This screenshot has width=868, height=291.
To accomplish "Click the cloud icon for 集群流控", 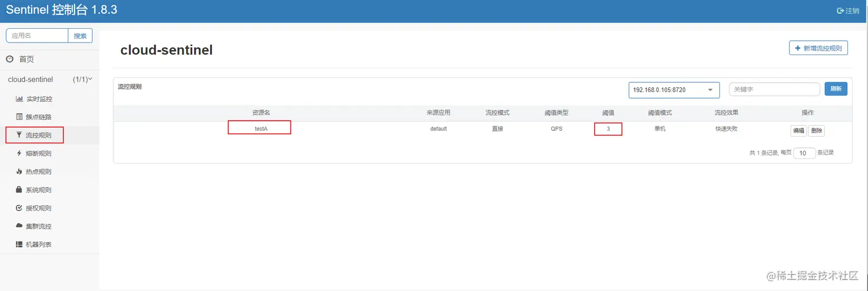I will (x=19, y=226).
